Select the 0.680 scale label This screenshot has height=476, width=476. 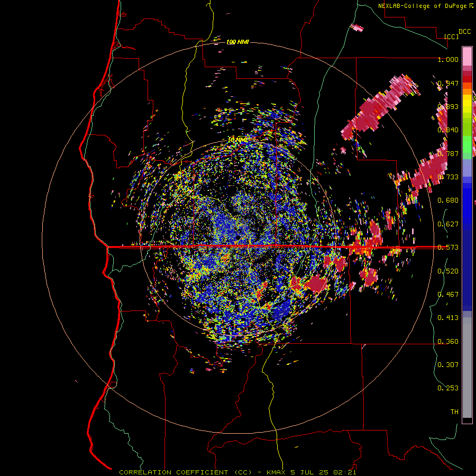point(448,200)
